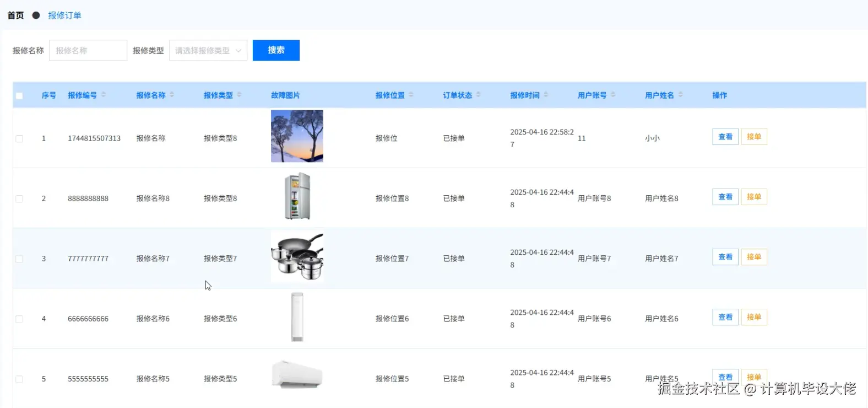The image size is (868, 408).
Task: Click 查看 for order 8888888888
Action: click(x=725, y=197)
